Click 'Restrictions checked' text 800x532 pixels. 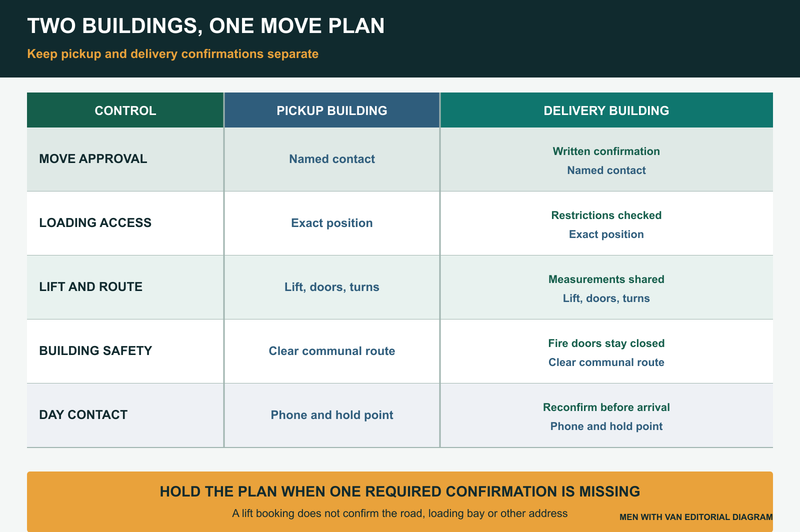[x=606, y=215]
